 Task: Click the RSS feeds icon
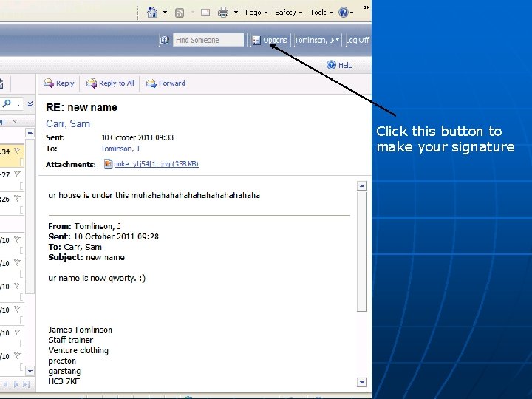coord(179,13)
